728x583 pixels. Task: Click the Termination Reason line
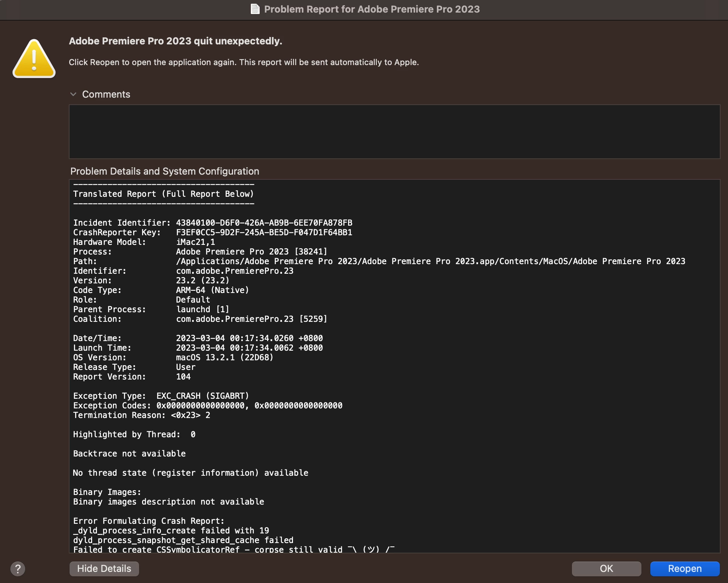click(141, 415)
